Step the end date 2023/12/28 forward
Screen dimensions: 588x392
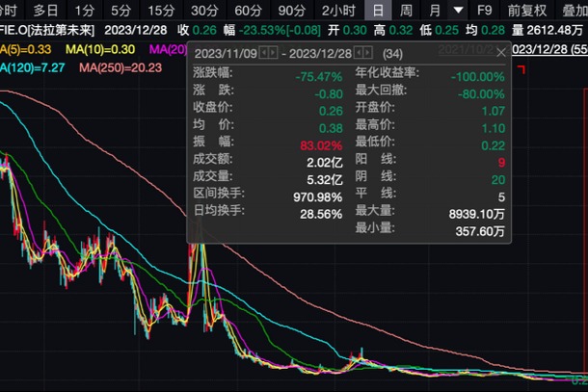tap(368, 53)
